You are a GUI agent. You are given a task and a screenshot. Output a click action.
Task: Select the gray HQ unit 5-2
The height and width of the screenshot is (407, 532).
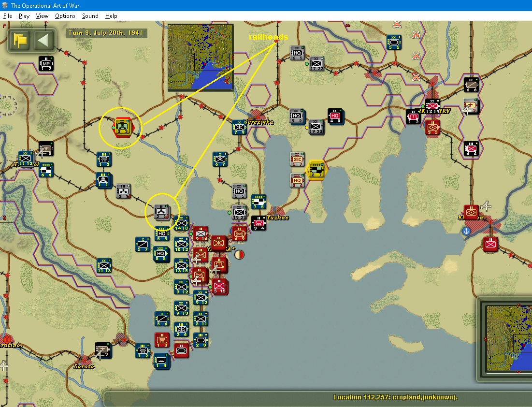click(x=297, y=116)
